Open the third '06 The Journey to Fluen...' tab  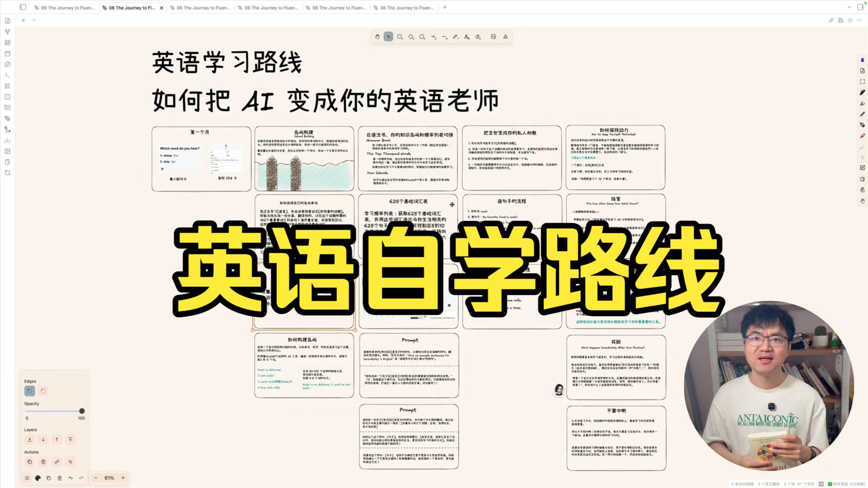tap(200, 8)
